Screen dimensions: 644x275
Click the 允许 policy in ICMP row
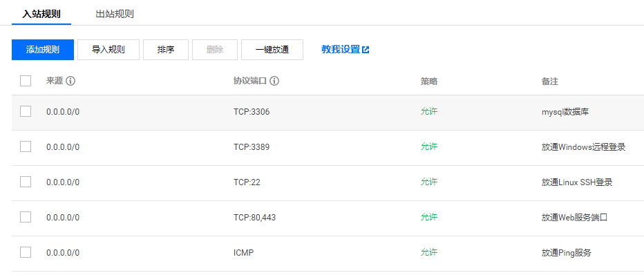429,252
